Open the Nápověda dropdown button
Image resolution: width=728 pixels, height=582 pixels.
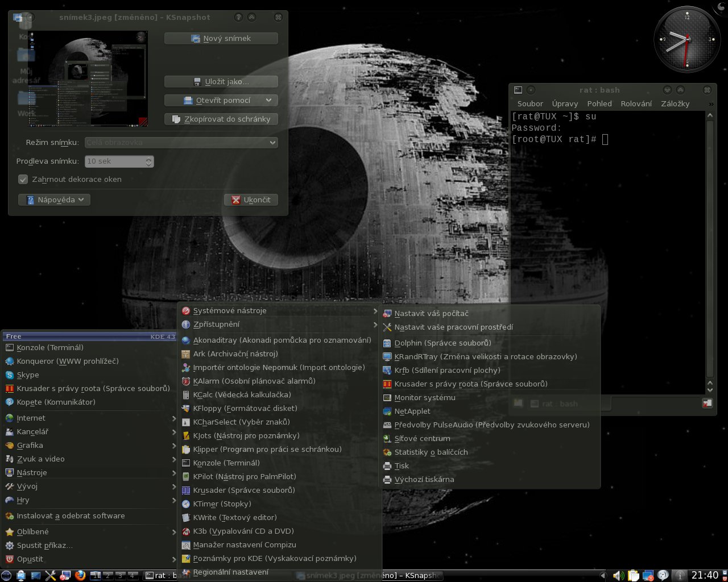point(55,199)
